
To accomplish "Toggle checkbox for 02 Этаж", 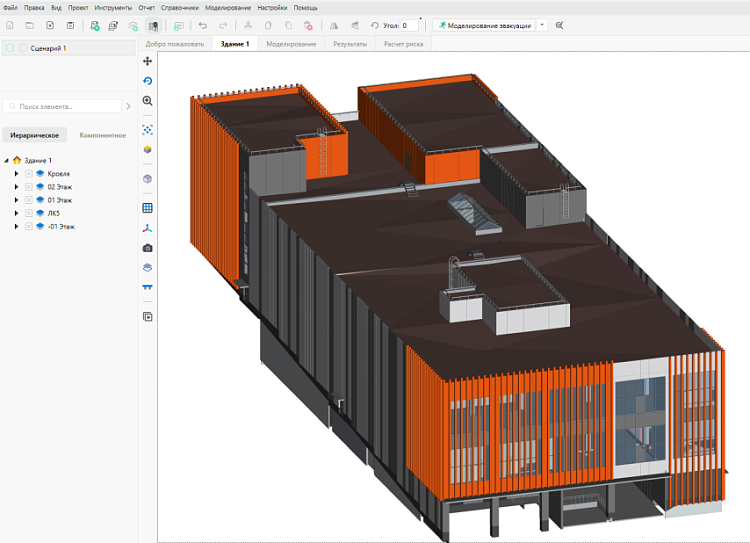I will 29,186.
